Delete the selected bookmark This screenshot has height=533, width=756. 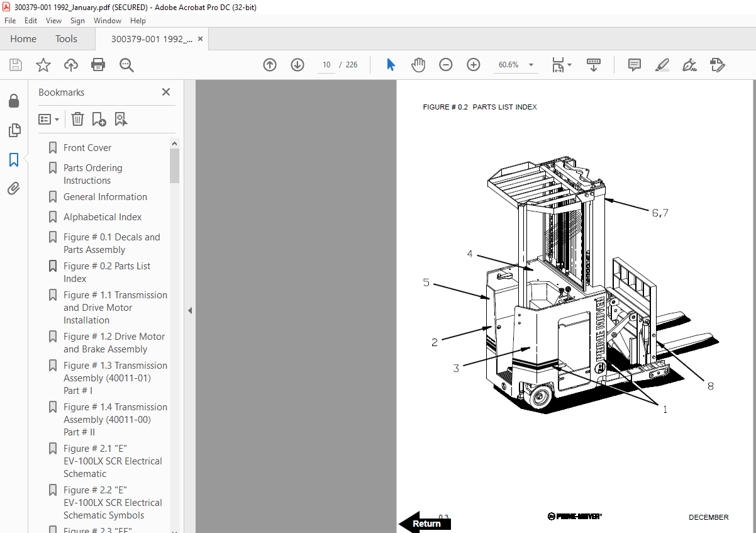click(x=77, y=119)
